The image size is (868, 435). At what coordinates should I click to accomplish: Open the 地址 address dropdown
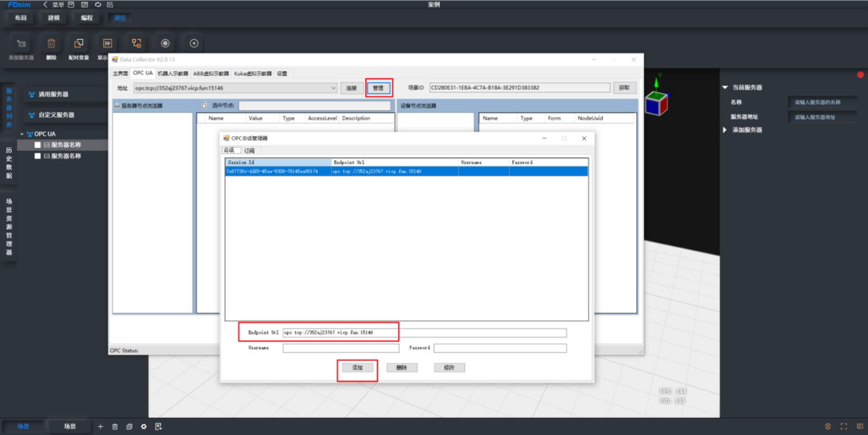333,88
